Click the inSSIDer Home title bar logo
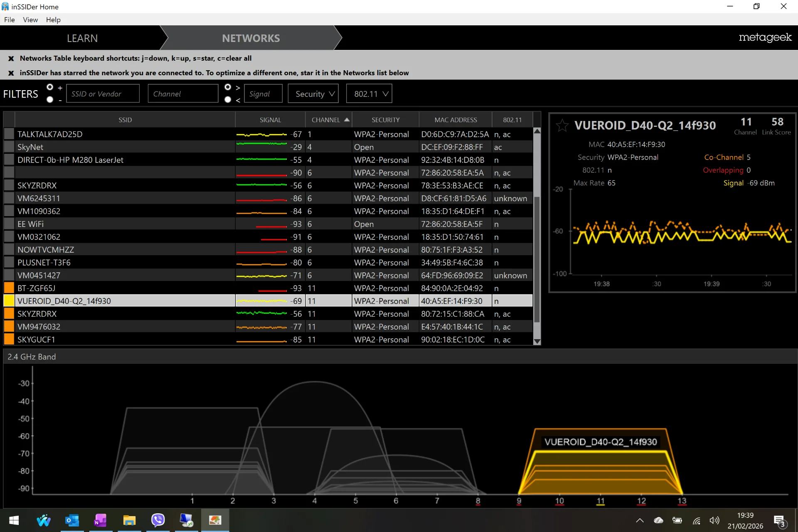Image resolution: width=798 pixels, height=532 pixels. tap(5, 7)
